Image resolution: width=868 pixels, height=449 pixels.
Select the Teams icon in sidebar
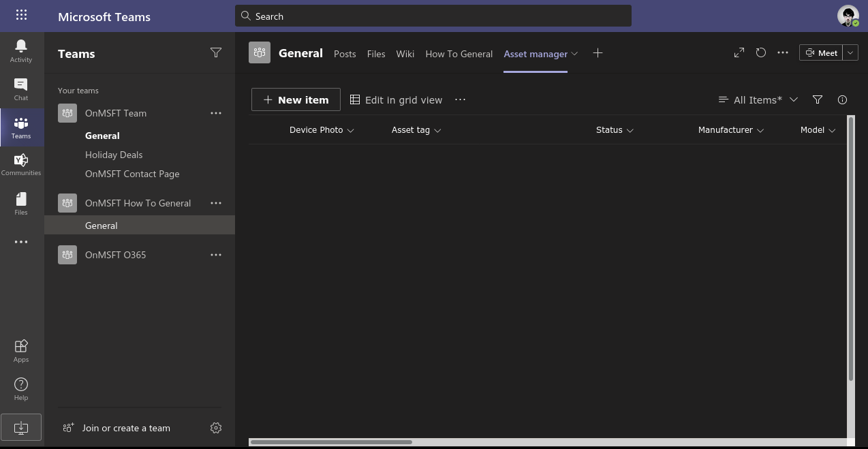click(x=21, y=127)
